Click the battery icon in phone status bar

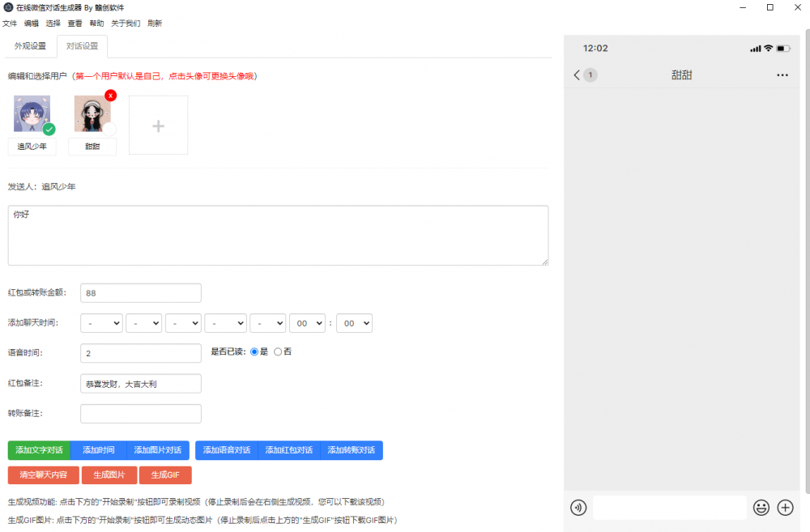pos(783,49)
